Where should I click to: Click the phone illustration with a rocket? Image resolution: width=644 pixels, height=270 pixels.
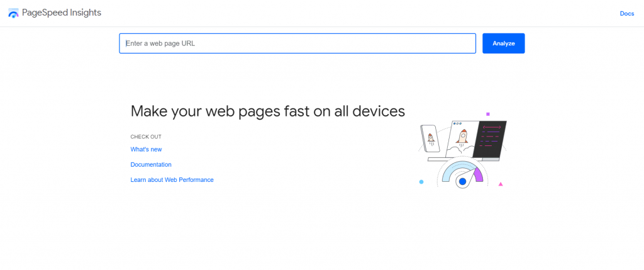pos(431,137)
